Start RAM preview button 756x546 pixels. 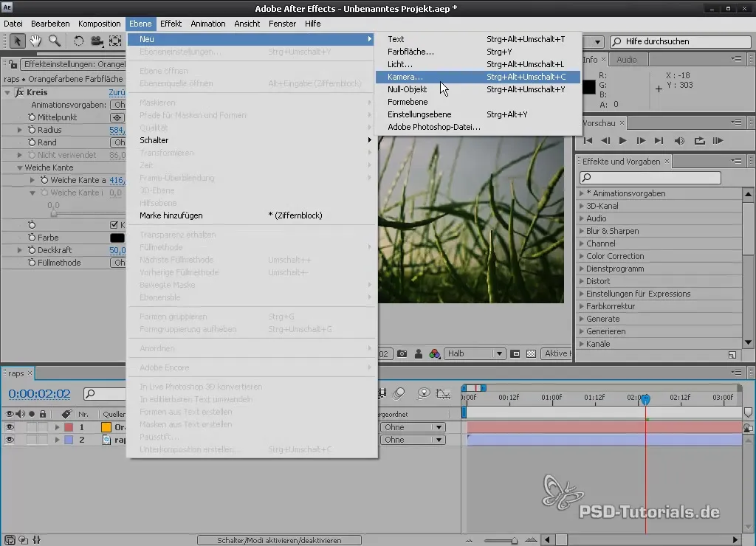coord(718,141)
